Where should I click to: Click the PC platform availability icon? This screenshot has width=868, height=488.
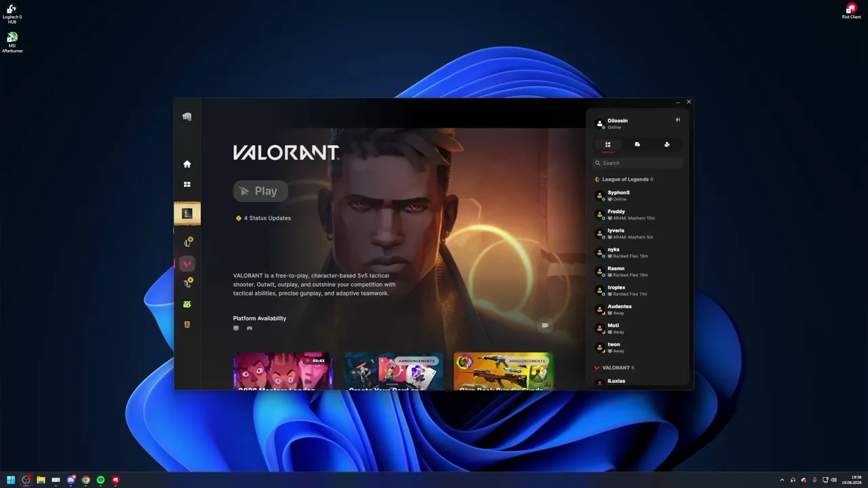click(x=236, y=328)
